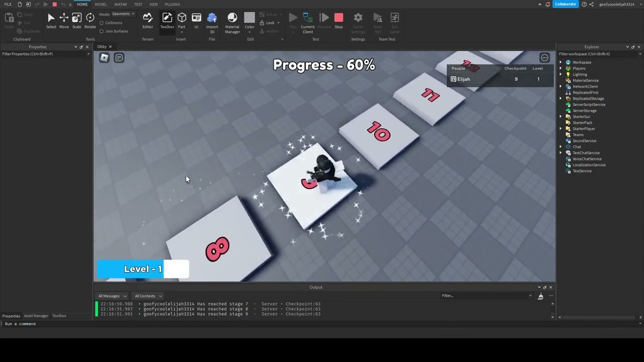Image resolution: width=644 pixels, height=362 pixels.
Task: Open the in-game chat icon
Action: 119,58
